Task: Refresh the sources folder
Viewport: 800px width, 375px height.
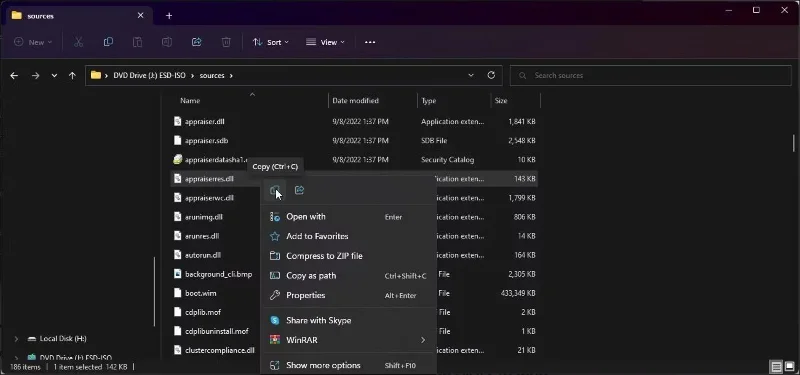Action: (x=491, y=76)
